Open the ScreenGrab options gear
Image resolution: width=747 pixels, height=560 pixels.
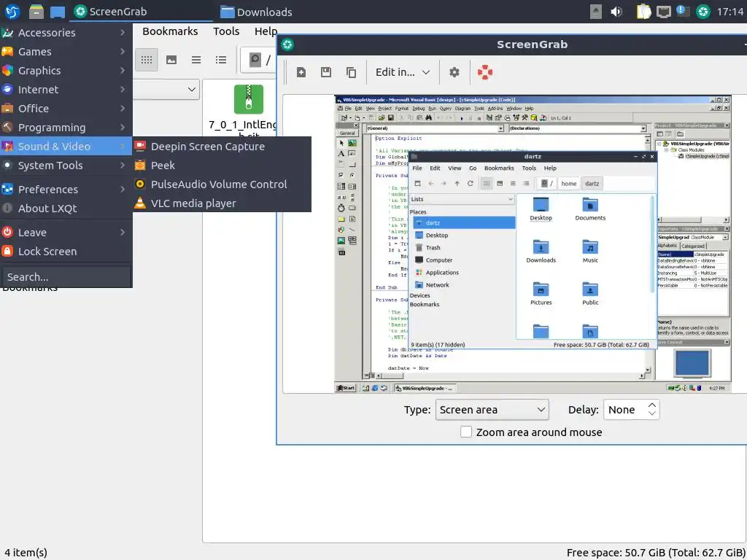click(454, 72)
